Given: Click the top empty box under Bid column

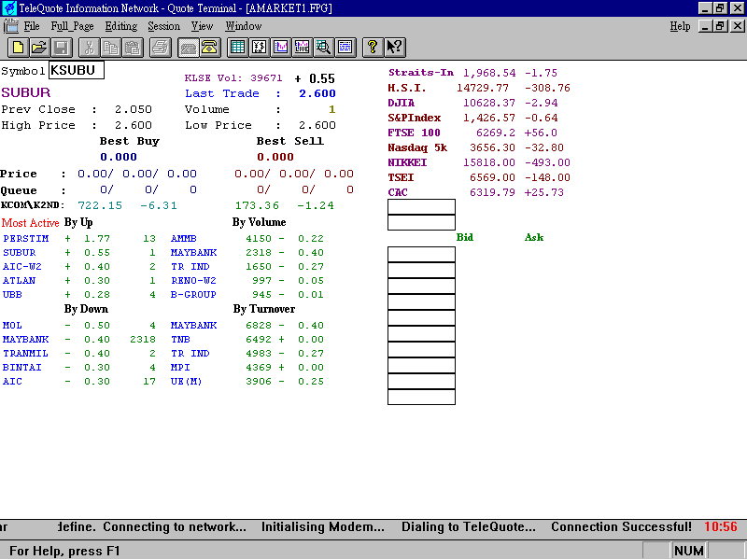Looking at the screenshot, I should (422, 254).
